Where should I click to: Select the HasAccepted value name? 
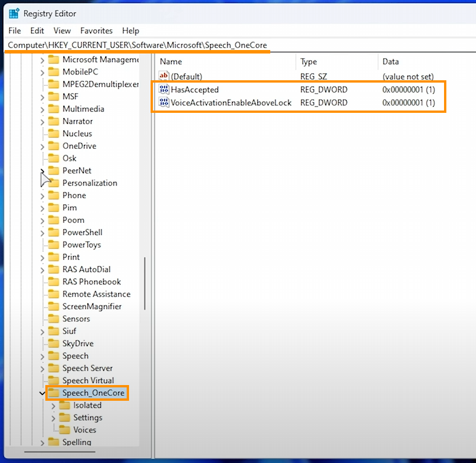pyautogui.click(x=195, y=90)
